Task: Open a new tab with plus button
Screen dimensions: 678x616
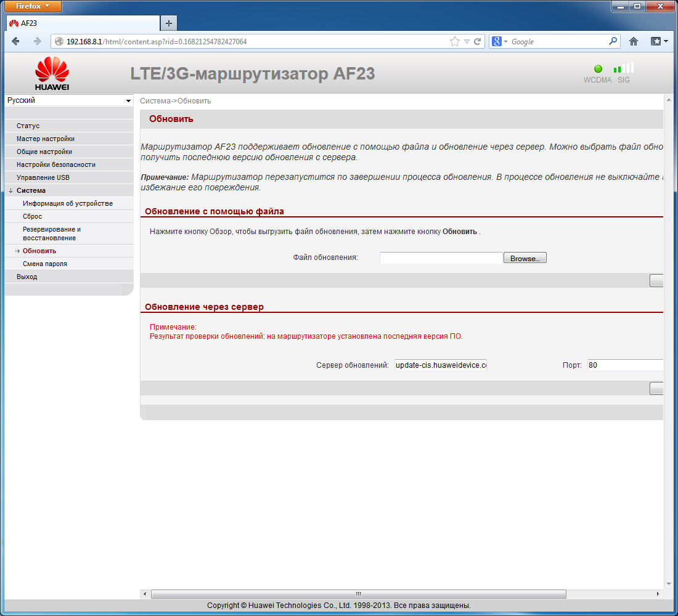Action: (x=169, y=23)
